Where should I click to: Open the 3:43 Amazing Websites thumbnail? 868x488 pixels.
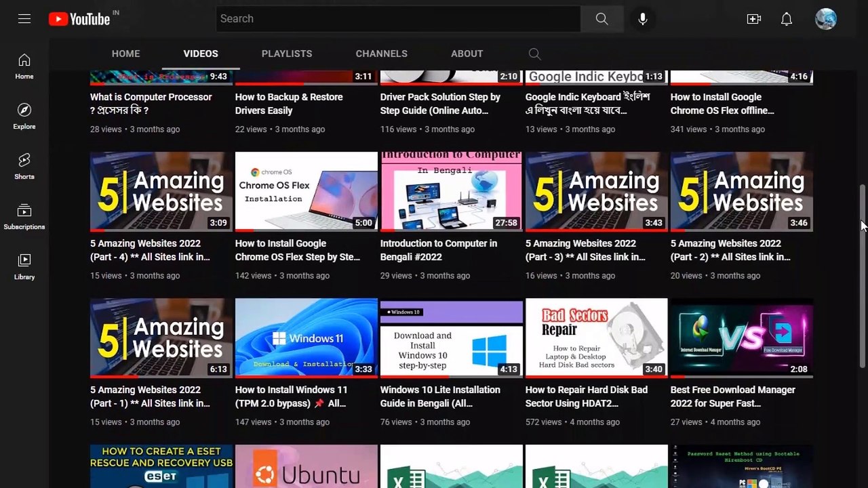pos(597,192)
